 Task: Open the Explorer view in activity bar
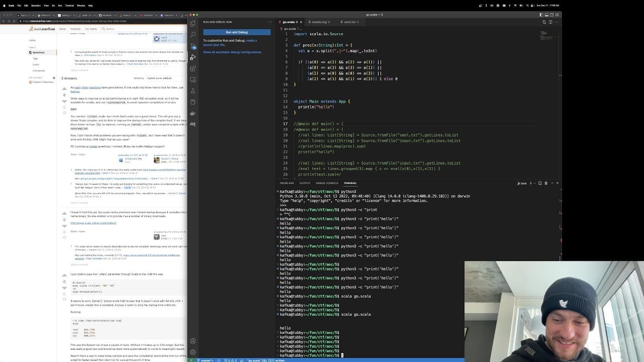[193, 23]
